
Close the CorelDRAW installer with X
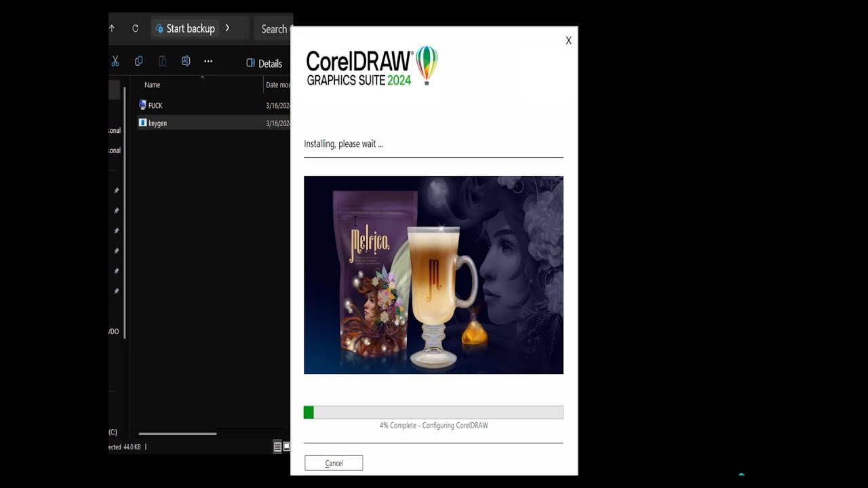click(x=568, y=41)
